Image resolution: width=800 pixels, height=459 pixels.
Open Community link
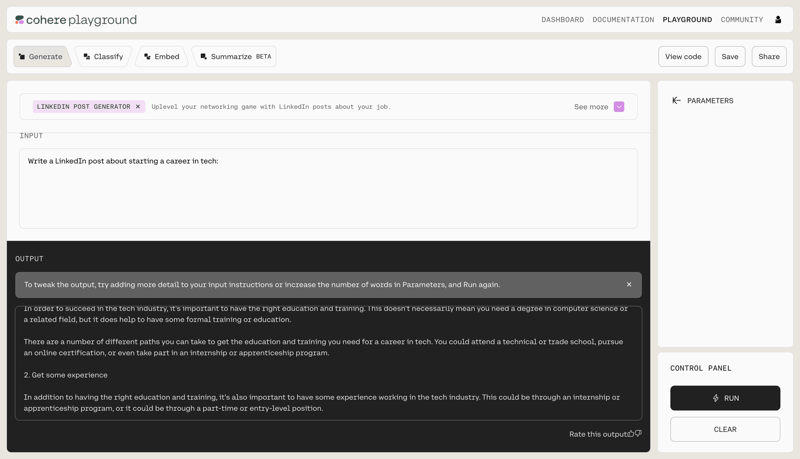742,20
